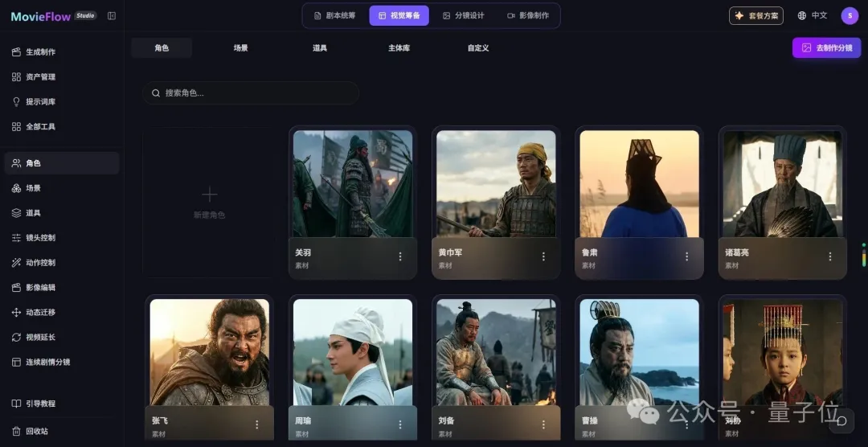Open 刘备 character thumbnail
The height and width of the screenshot is (447, 868).
pos(496,352)
